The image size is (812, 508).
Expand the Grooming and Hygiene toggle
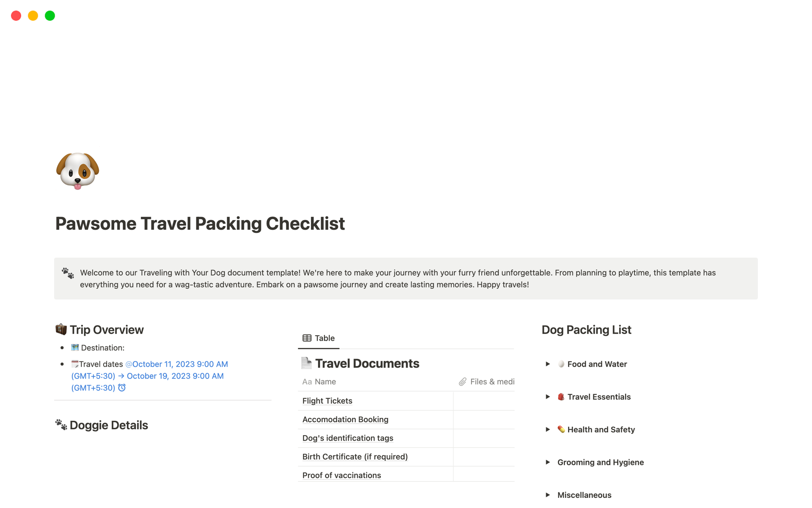tap(548, 462)
